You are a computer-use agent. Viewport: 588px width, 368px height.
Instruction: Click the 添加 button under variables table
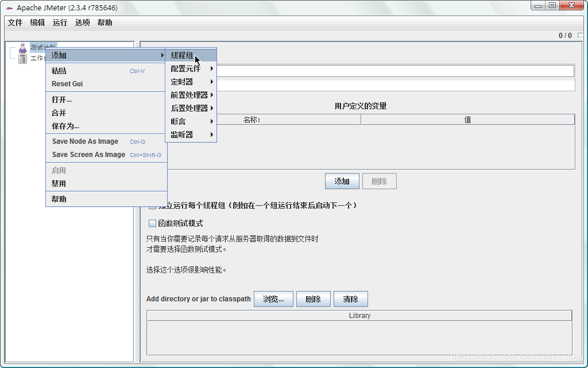342,181
